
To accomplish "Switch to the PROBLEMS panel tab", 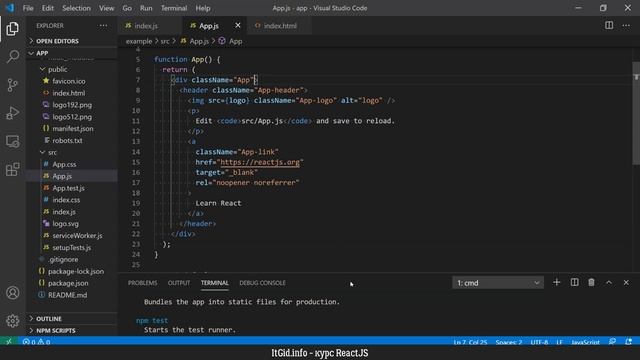I will 142,283.
